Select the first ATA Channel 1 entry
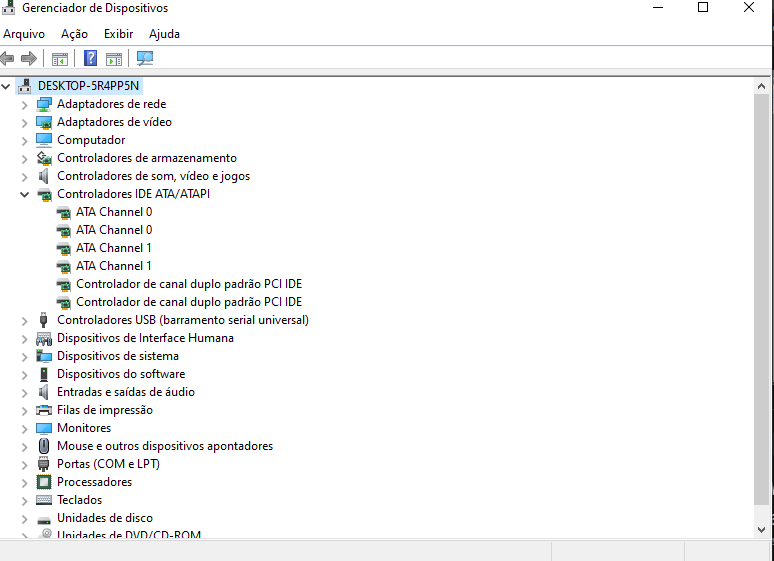The width and height of the screenshot is (774, 561). (114, 248)
